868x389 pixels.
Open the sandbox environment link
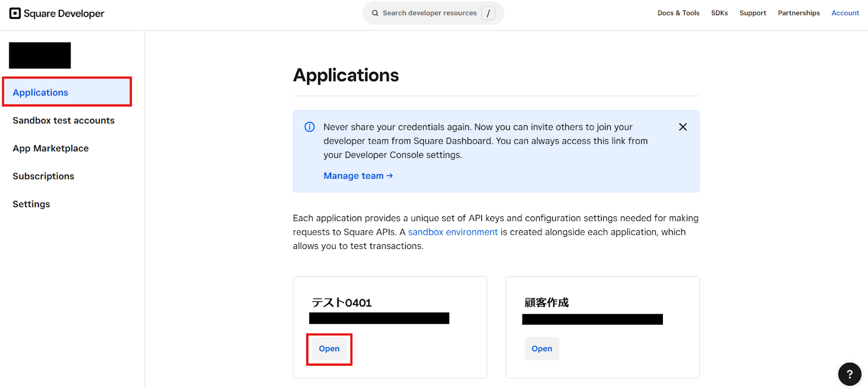point(453,232)
